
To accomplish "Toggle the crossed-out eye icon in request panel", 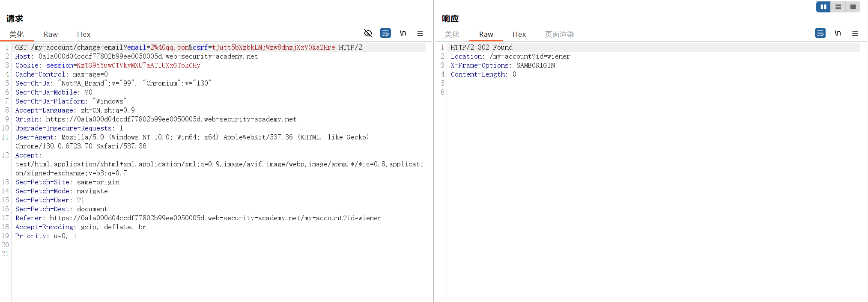I will click(368, 33).
